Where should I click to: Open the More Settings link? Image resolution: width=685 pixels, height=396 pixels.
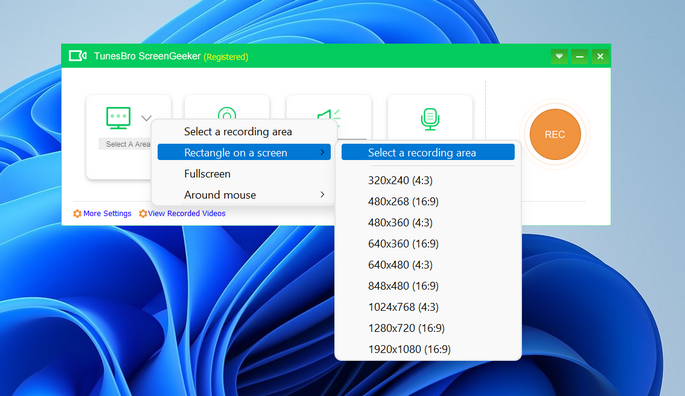pos(107,213)
